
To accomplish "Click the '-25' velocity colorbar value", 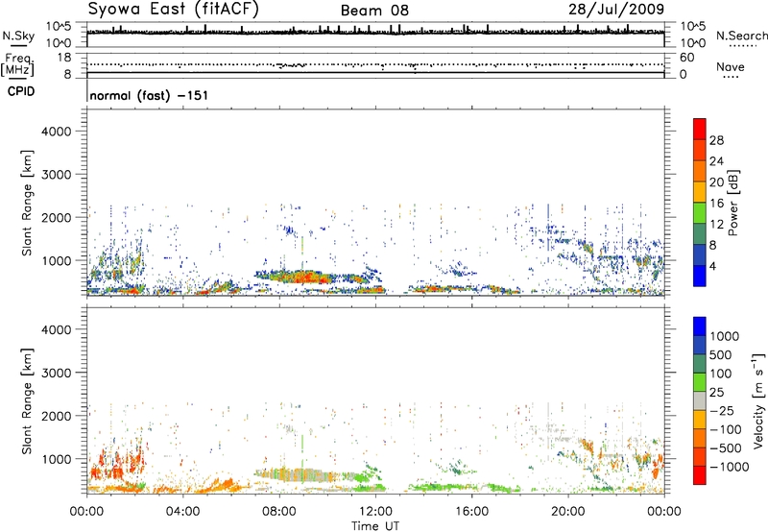I will [x=722, y=411].
